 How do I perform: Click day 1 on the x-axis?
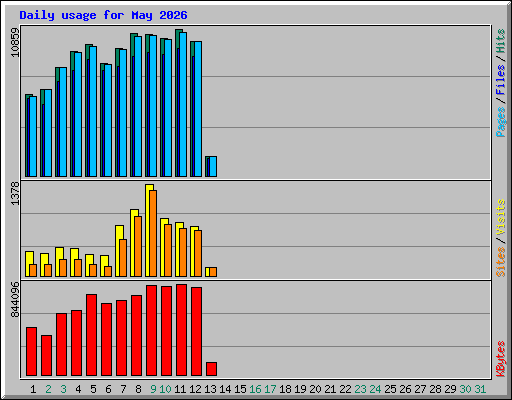point(33,389)
